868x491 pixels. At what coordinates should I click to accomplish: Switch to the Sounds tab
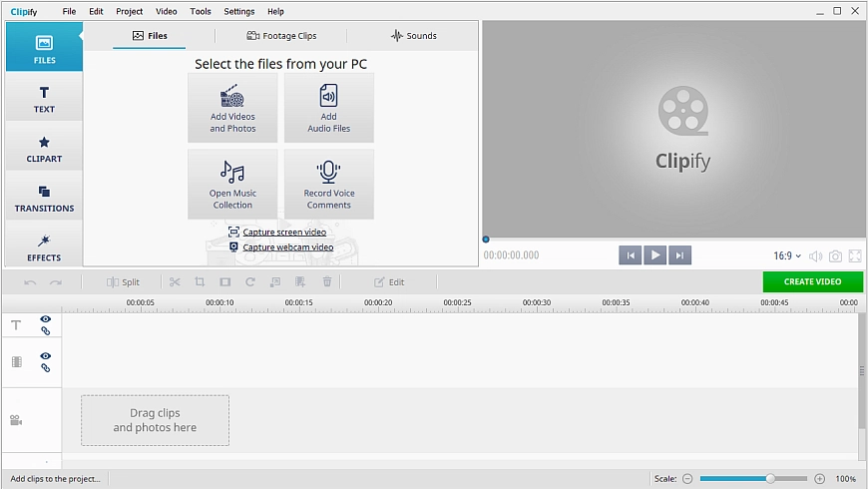413,36
